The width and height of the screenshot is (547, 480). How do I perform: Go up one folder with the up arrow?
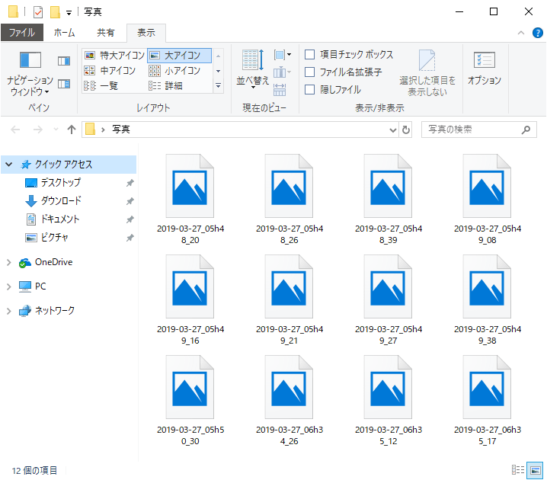click(x=72, y=130)
